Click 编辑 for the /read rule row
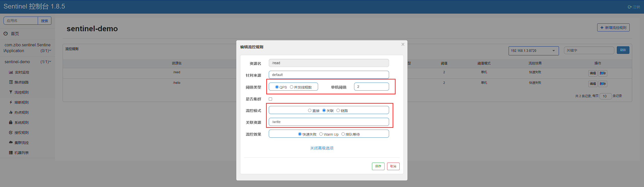644x187 pixels. 593,73
